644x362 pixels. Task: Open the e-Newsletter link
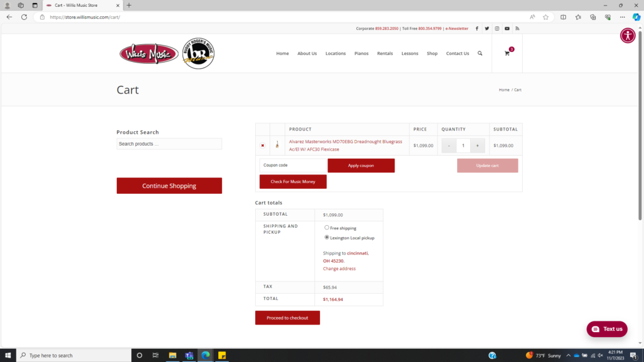tap(456, 29)
